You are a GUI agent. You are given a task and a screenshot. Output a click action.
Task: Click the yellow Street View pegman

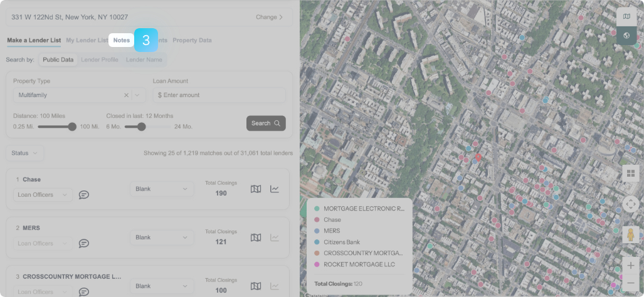pos(631,234)
